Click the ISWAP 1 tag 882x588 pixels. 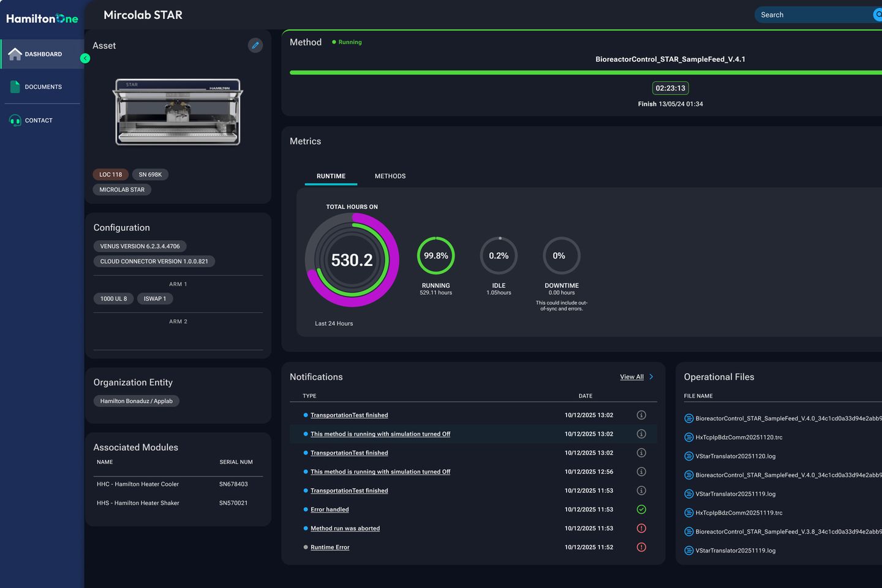click(155, 299)
